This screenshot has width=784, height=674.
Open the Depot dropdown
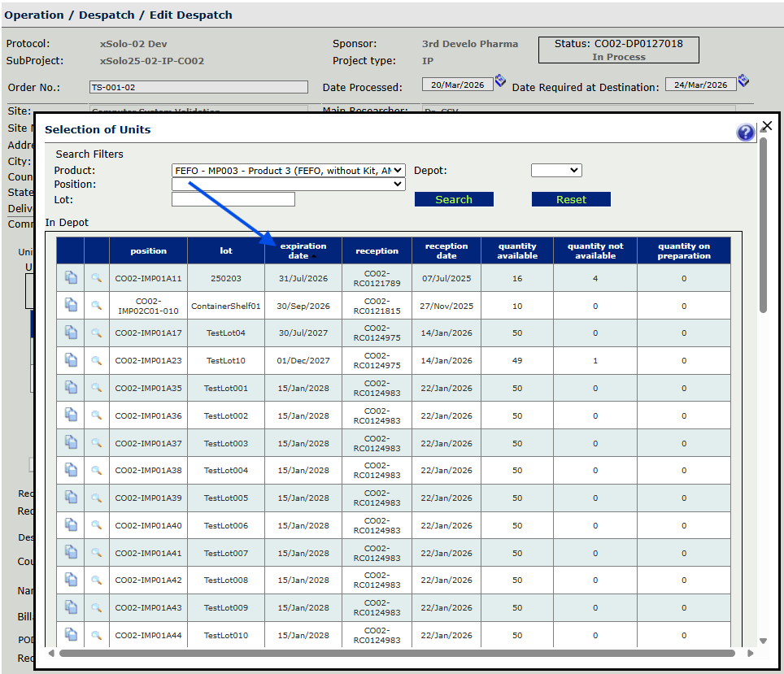tap(556, 171)
